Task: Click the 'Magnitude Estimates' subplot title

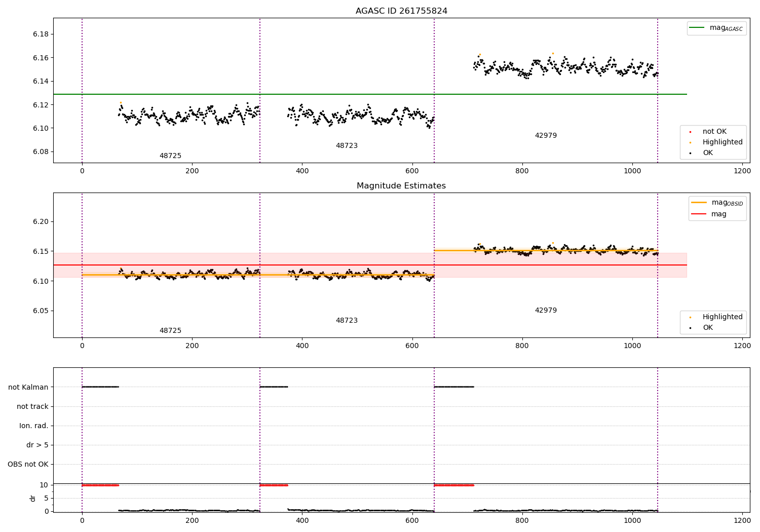Action: (401, 186)
